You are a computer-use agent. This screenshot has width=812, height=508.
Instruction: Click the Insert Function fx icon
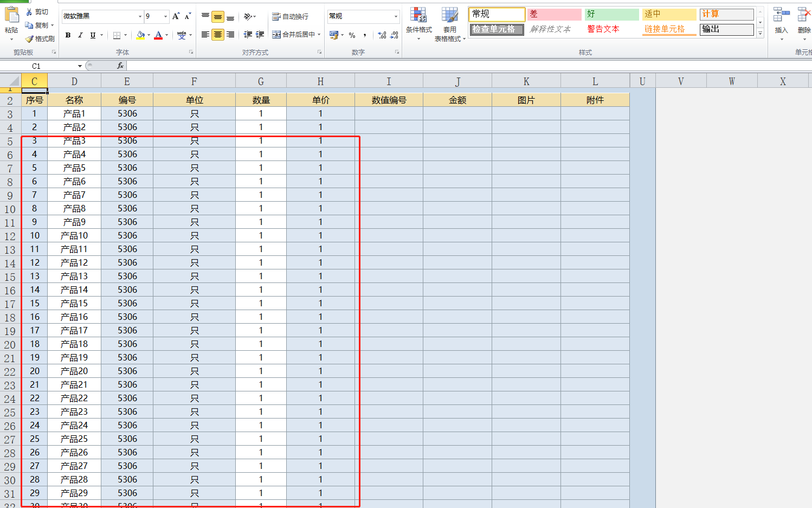tap(120, 66)
